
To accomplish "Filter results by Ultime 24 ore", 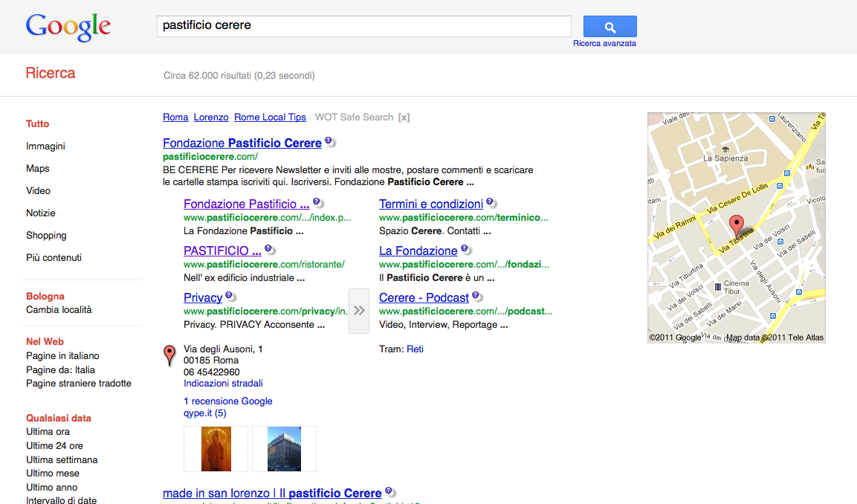I will point(55,445).
